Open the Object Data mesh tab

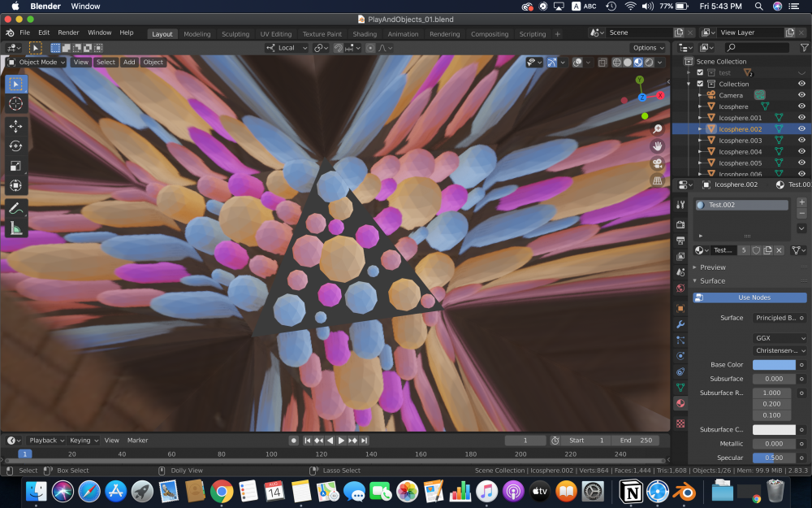pos(680,387)
